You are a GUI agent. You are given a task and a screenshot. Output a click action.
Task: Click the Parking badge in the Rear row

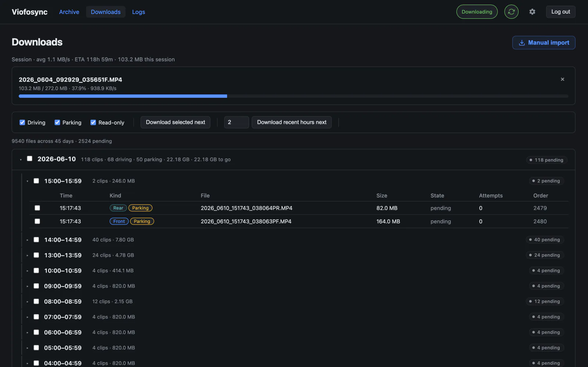click(140, 208)
